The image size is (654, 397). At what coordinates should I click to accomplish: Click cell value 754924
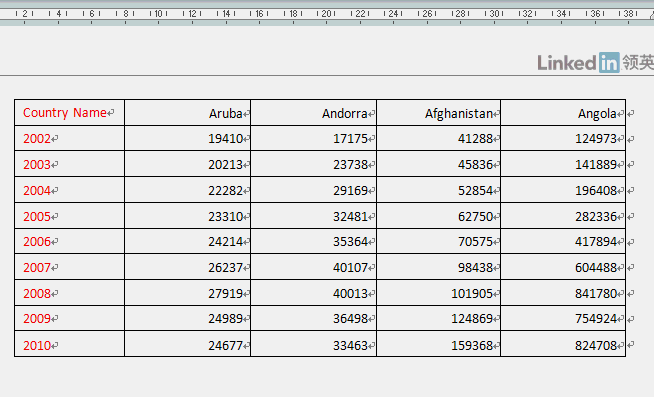click(596, 319)
